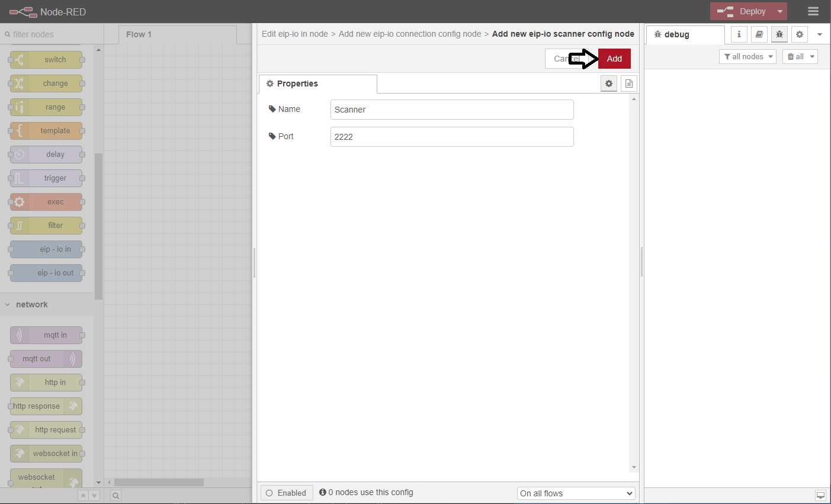Click 0 nodes use this config text
Viewport: 831px width, 504px height.
(371, 492)
